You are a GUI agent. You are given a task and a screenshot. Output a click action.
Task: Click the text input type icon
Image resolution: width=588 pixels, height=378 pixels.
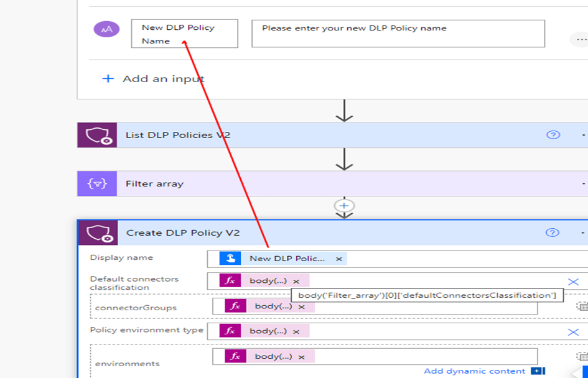point(106,29)
